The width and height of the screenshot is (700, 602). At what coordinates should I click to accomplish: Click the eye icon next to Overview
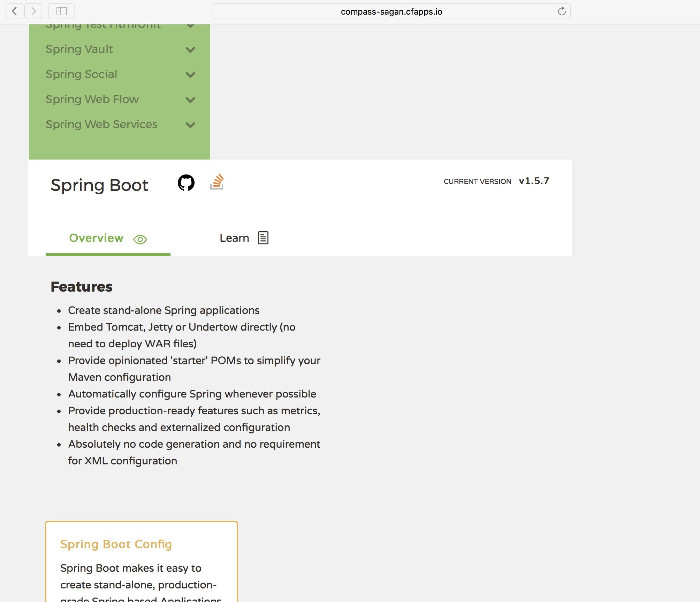click(x=140, y=239)
